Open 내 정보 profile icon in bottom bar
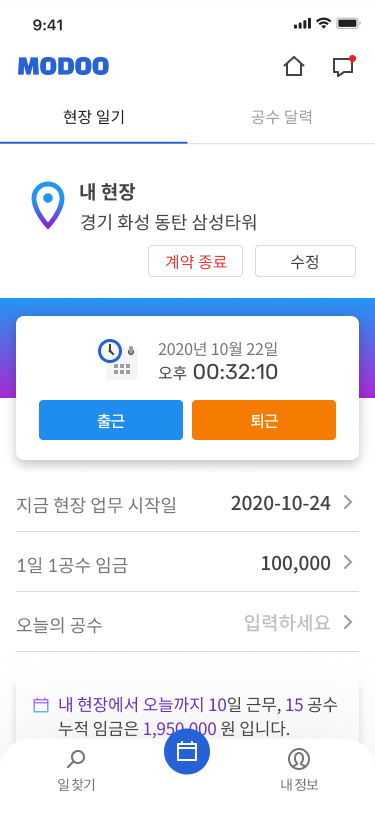The height and width of the screenshot is (819, 375). (299, 758)
